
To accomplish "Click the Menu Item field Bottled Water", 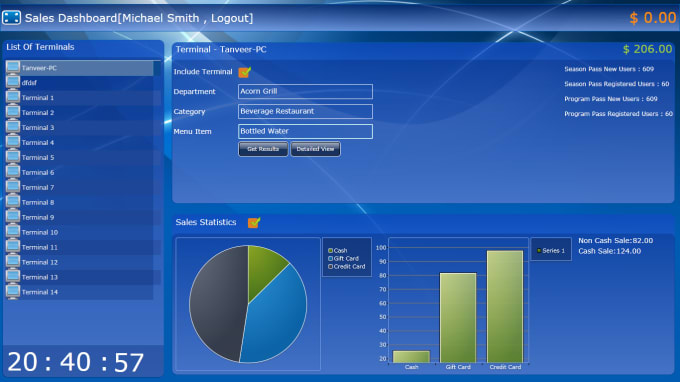I will click(305, 131).
